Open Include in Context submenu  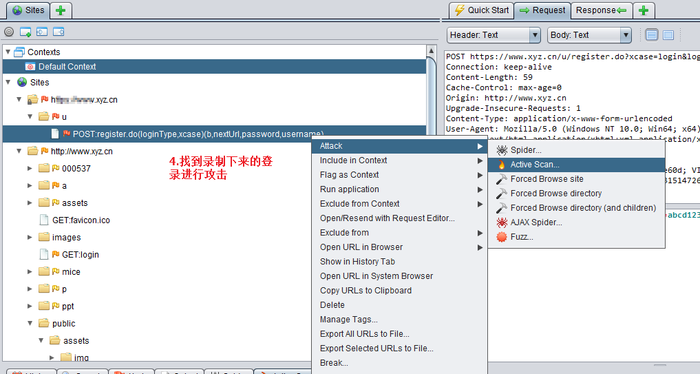[x=399, y=160]
